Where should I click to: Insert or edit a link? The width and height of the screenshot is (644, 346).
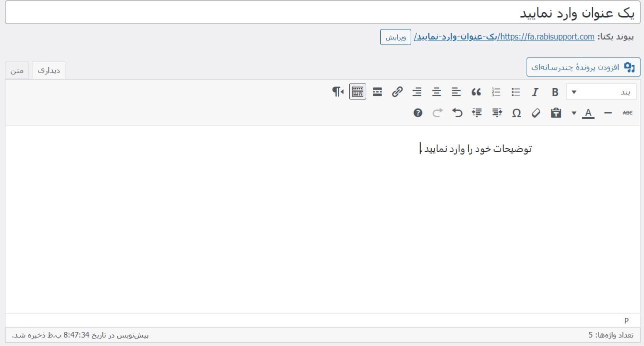397,92
